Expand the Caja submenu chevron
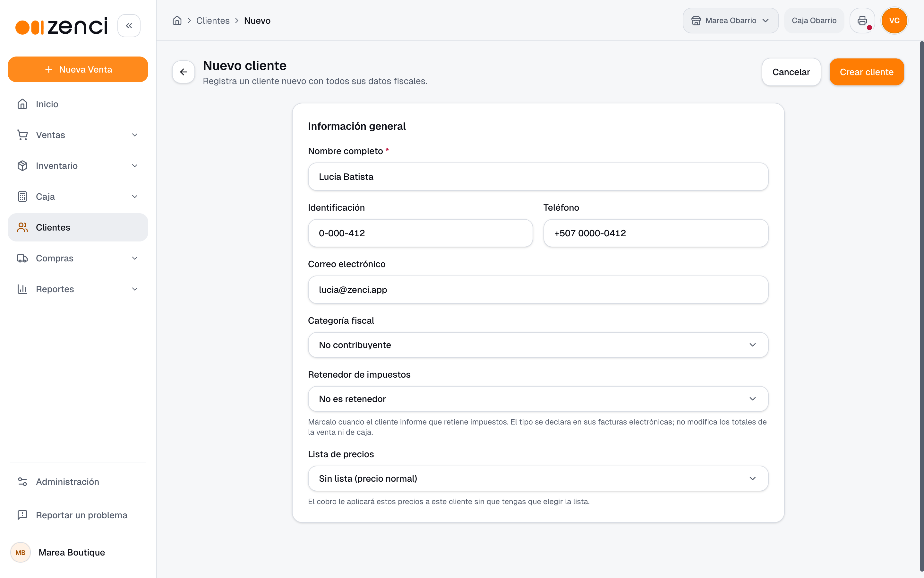 pos(135,197)
